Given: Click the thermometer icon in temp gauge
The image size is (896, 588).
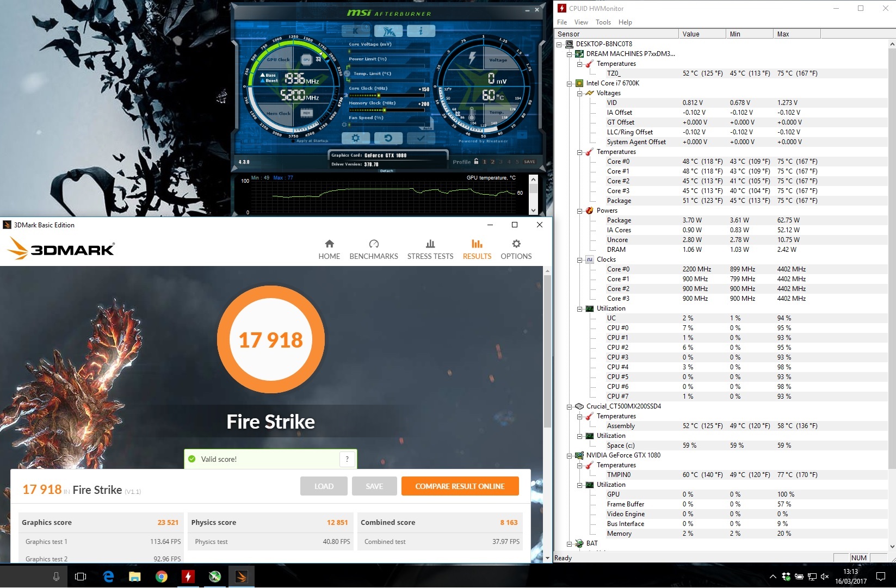Looking at the screenshot, I should pyautogui.click(x=472, y=114).
